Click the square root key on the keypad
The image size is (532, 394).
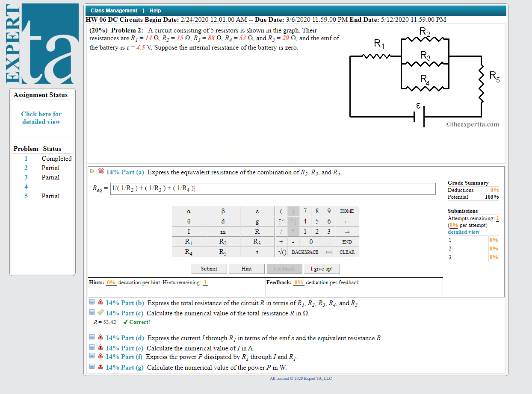point(281,252)
